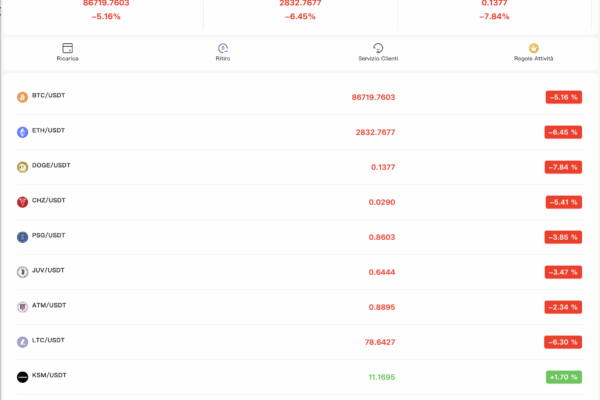Click the BTC/USDT -5.16 % badge
The height and width of the screenshot is (400, 600).
pos(564,97)
